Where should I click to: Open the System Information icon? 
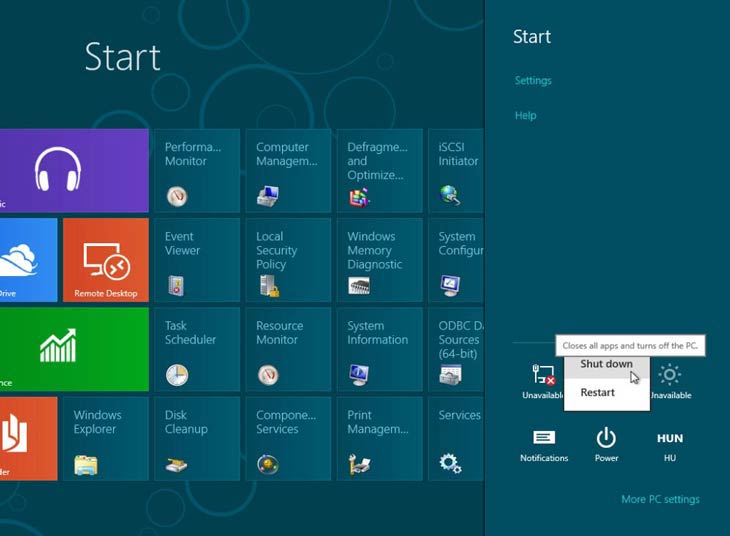point(359,374)
